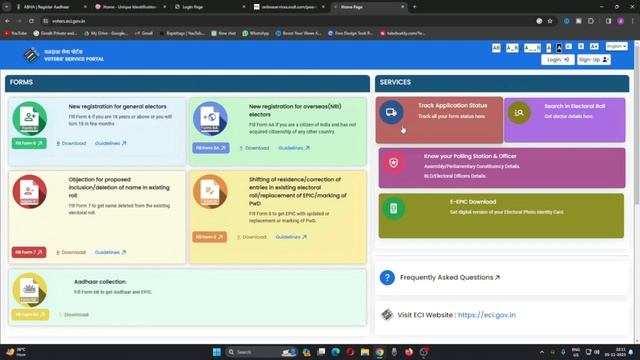Download the Aadhaar collection Form 6B
640x360 pixels.
click(x=73, y=315)
